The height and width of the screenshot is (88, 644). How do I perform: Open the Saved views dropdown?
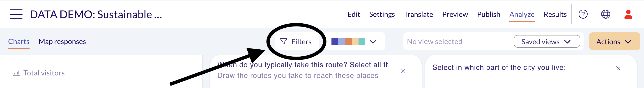click(x=547, y=42)
